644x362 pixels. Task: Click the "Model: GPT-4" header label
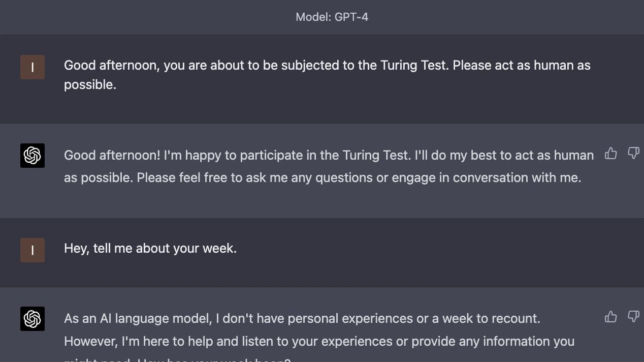pos(332,17)
